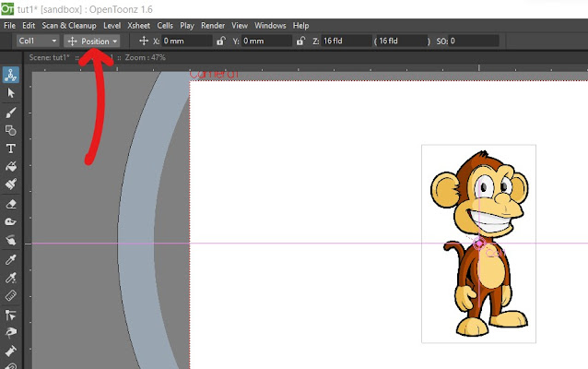Open the File menu
Image resolution: width=588 pixels, height=369 pixels.
[9, 26]
